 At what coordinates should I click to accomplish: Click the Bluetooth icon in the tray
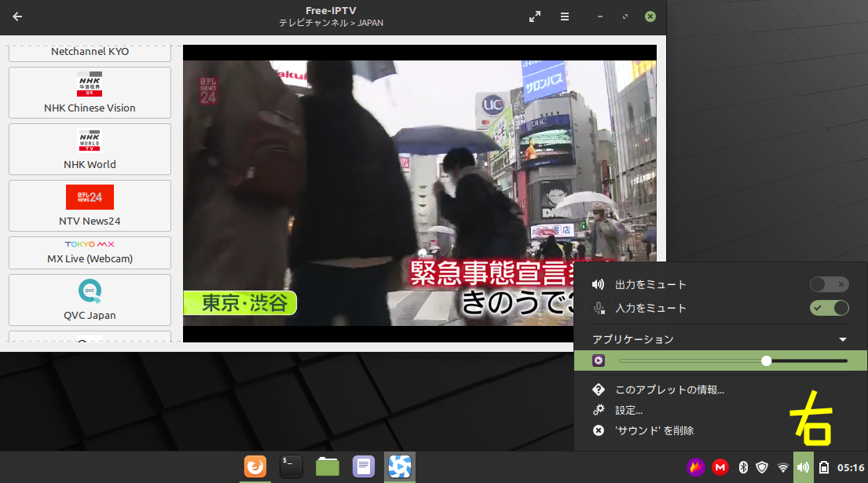coord(743,467)
